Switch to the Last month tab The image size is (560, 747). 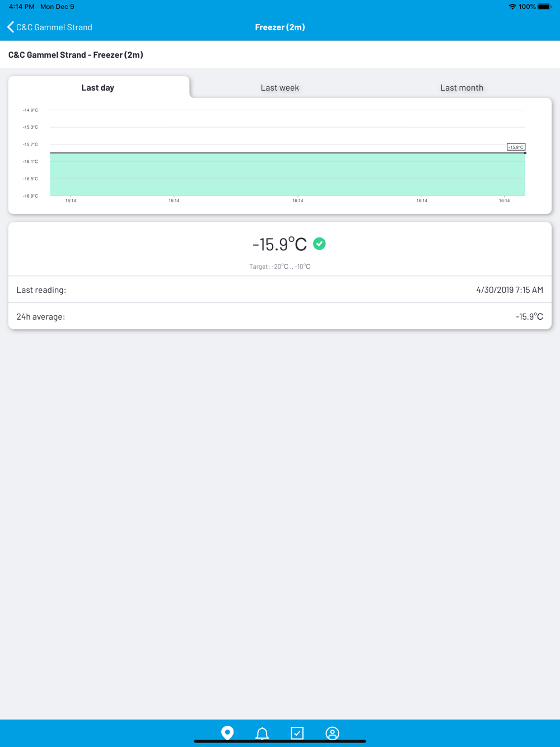[461, 87]
